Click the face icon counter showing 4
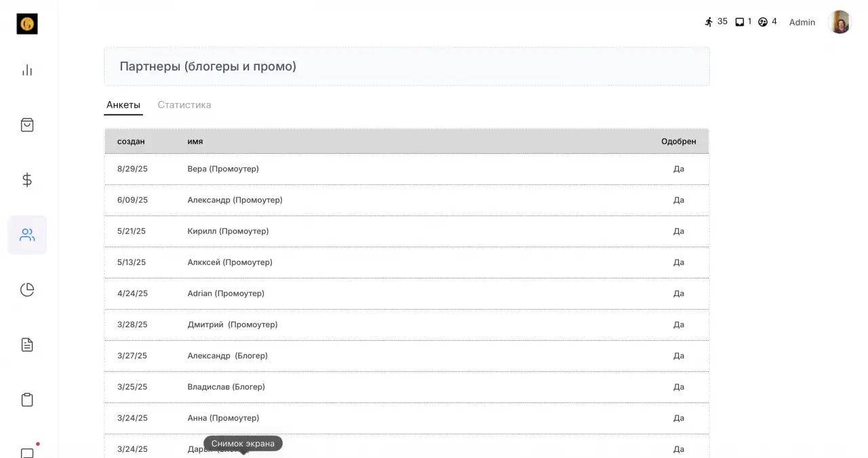 tap(767, 22)
